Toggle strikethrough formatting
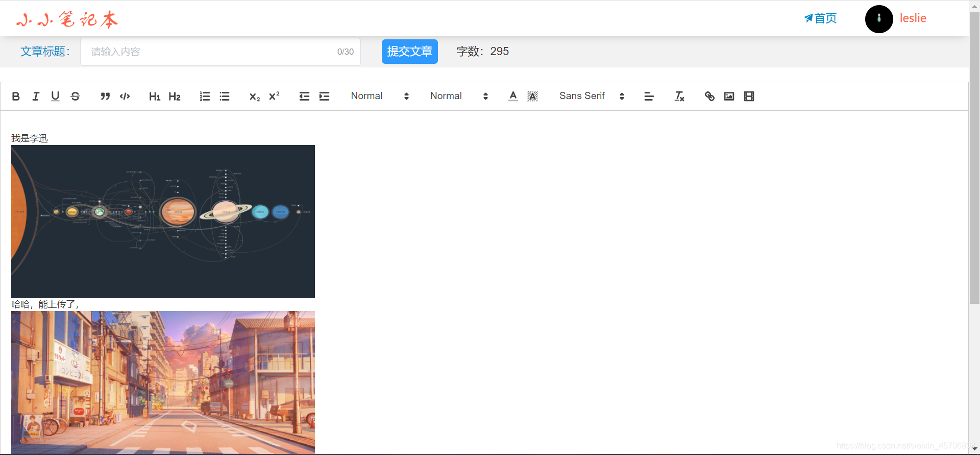The width and height of the screenshot is (980, 455). [x=75, y=96]
